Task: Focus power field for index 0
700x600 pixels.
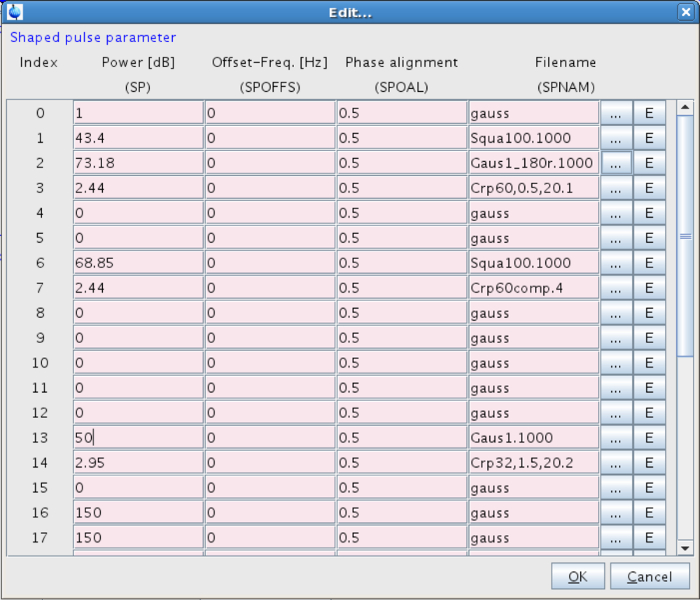Action: (x=138, y=113)
